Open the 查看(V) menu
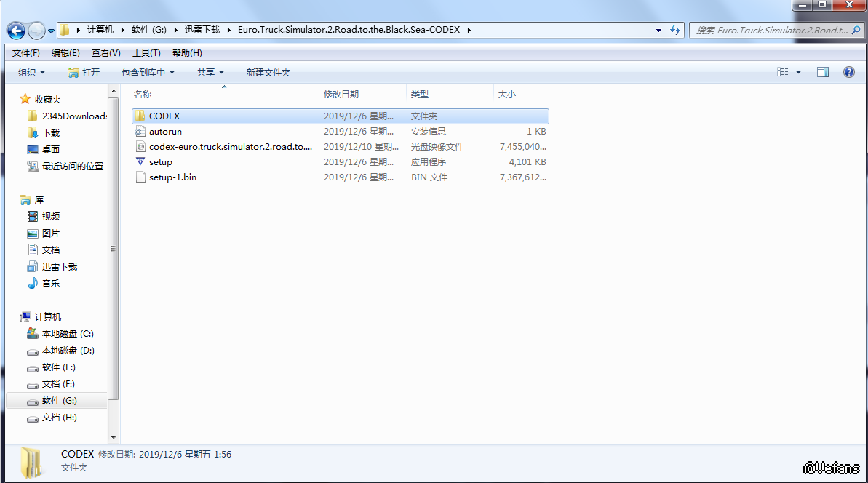This screenshot has height=483, width=868. coord(105,53)
